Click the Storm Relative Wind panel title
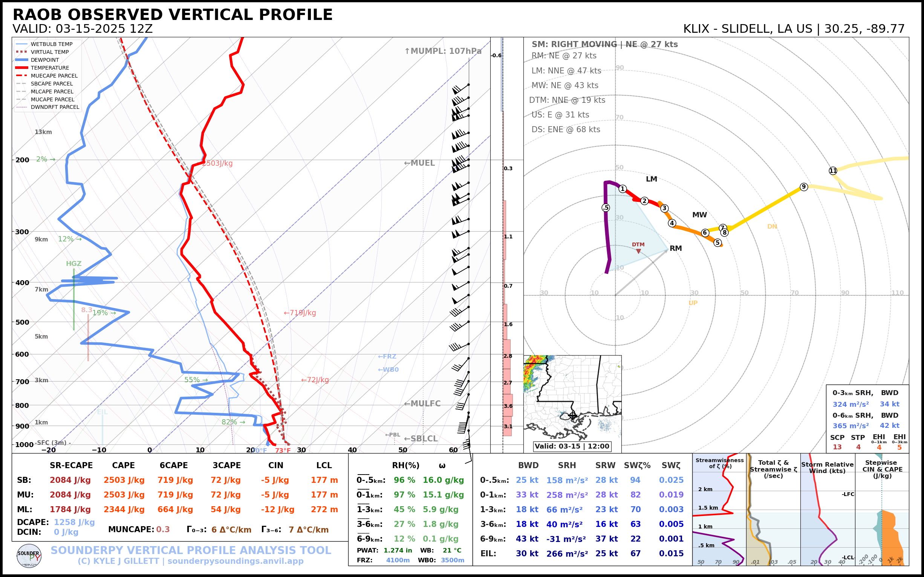 (827, 467)
